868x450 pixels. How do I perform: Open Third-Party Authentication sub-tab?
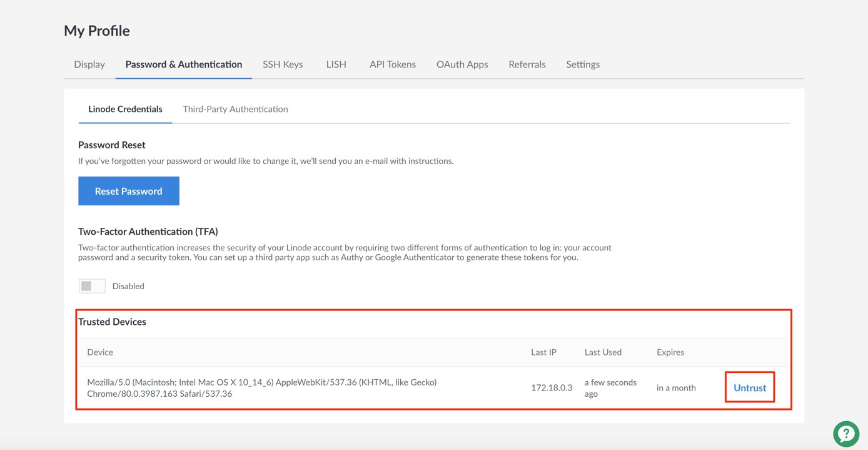pos(235,109)
